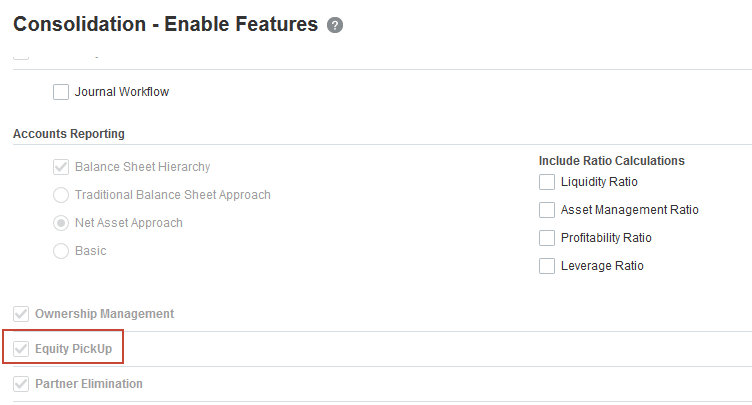The image size is (752, 405).
Task: Toggle the Balance Sheet Hierarchy checkbox
Action: 61,167
